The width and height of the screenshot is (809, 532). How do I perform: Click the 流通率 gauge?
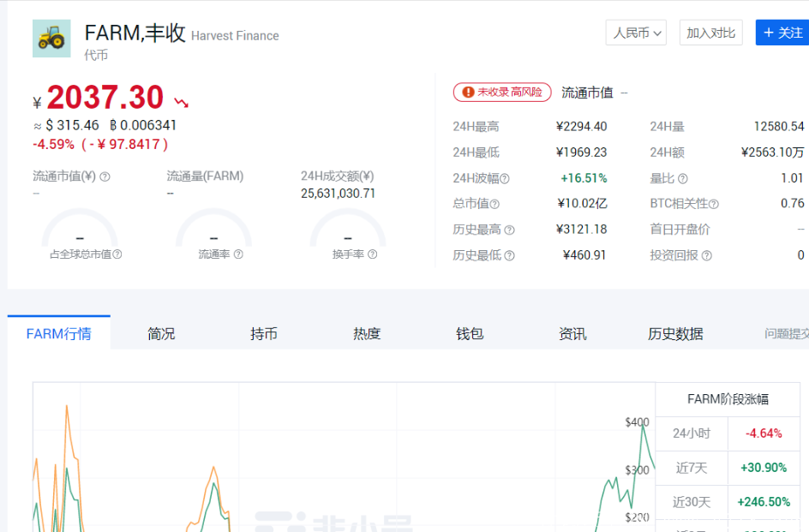coord(213,229)
